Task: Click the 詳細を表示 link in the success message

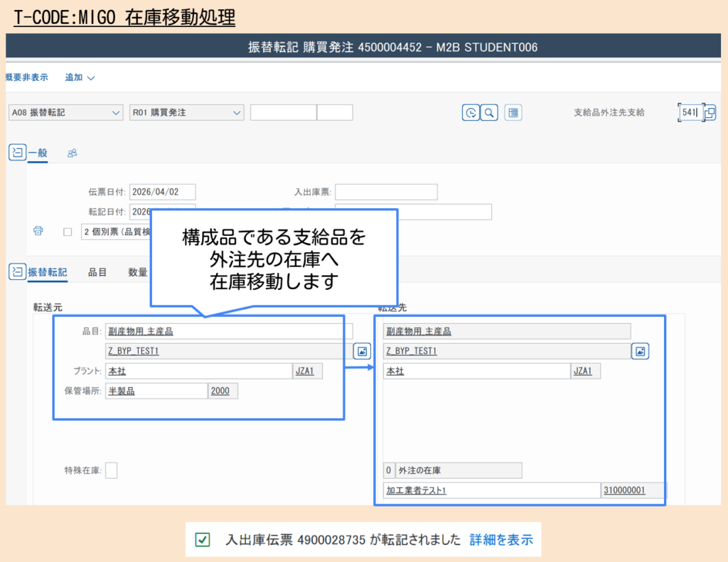Action: point(500,540)
